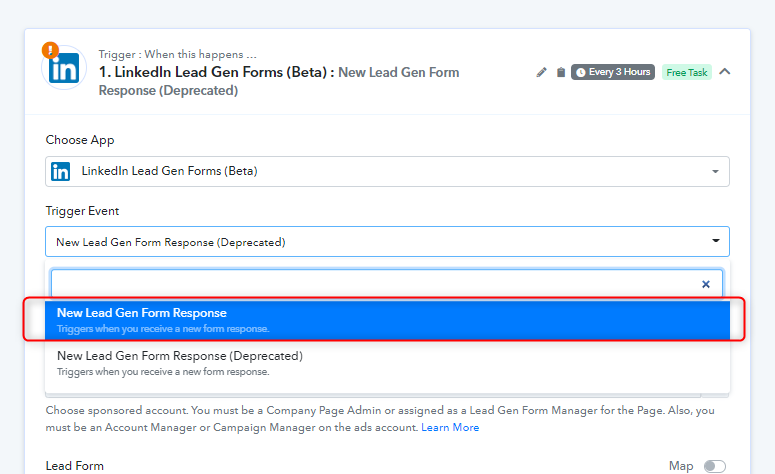This screenshot has height=474, width=775.
Task: Select New Lead Gen Form Response option
Action: point(388,320)
